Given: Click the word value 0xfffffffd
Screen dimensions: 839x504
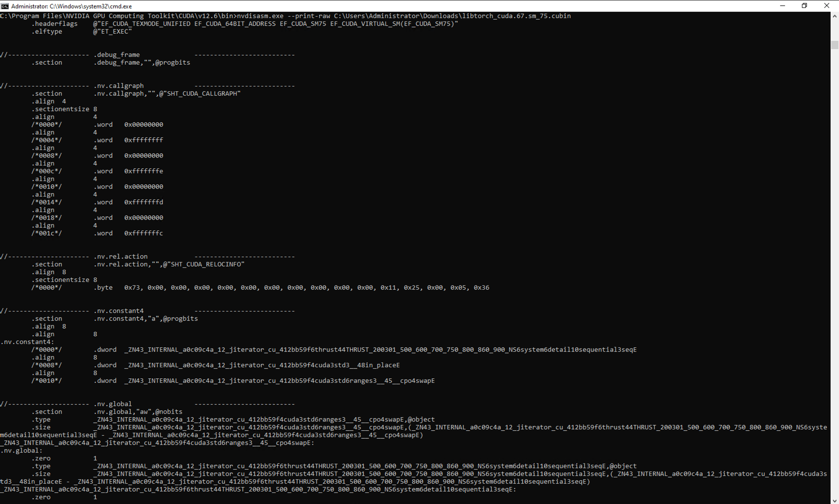Looking at the screenshot, I should 144,203.
